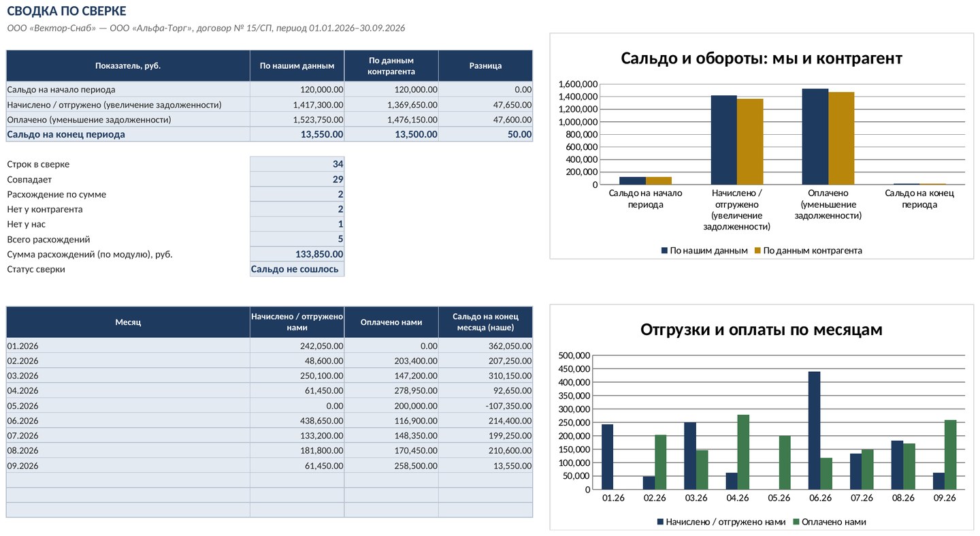This screenshot has width=980, height=536.
Task: Click the closing balance value 13,500.00
Action: tap(391, 134)
